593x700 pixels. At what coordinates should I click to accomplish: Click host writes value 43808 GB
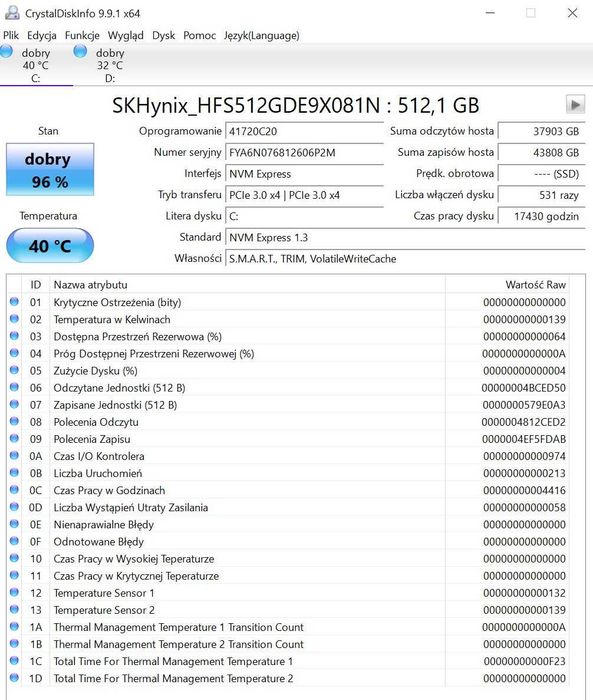[541, 153]
